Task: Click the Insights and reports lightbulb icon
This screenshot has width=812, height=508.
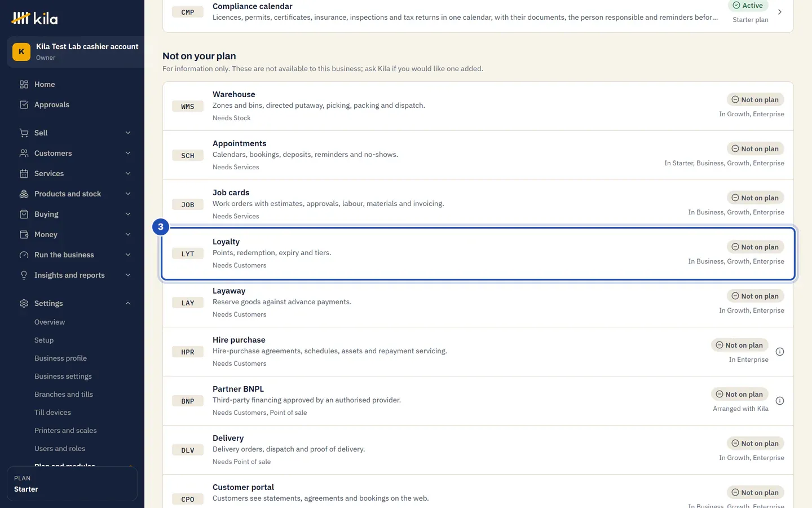Action: (x=24, y=275)
